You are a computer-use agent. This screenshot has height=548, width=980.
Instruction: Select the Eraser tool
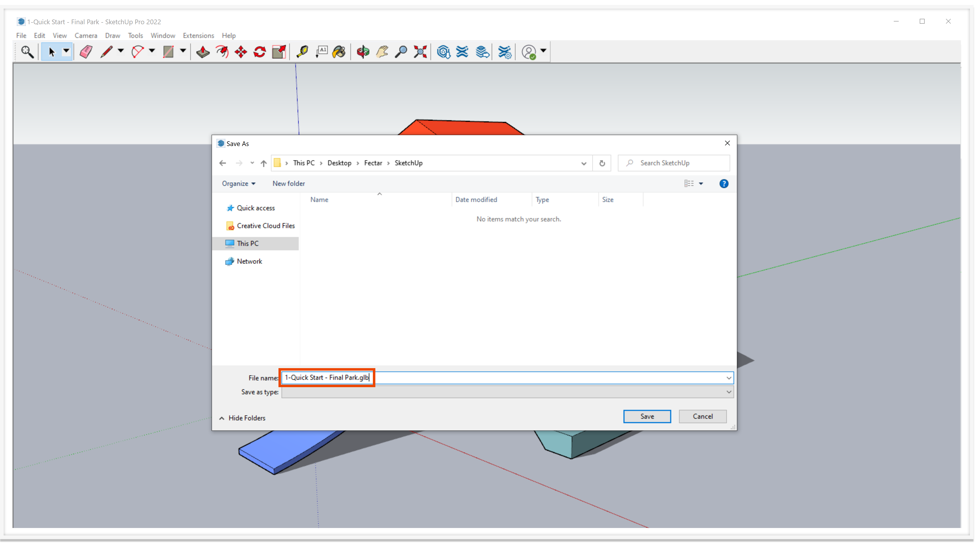(86, 52)
